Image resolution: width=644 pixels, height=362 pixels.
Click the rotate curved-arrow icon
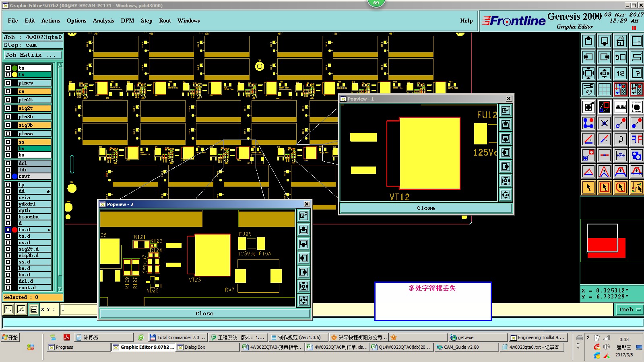[621, 139]
